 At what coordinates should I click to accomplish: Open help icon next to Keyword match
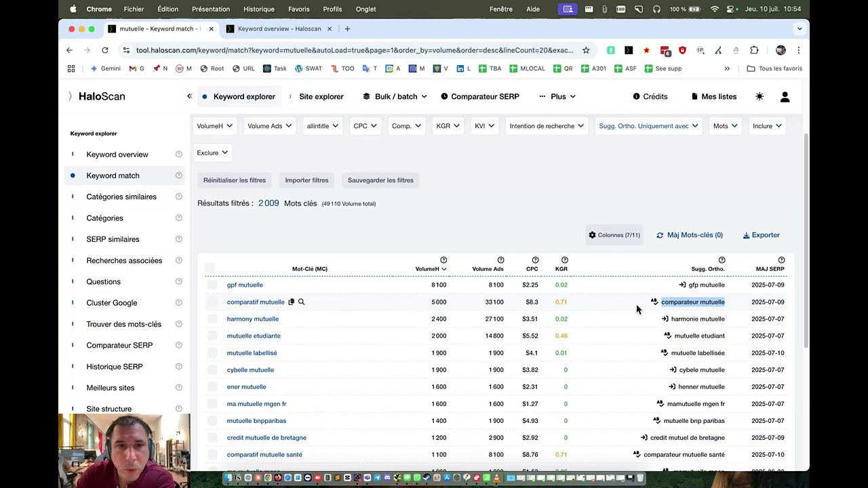coord(179,176)
